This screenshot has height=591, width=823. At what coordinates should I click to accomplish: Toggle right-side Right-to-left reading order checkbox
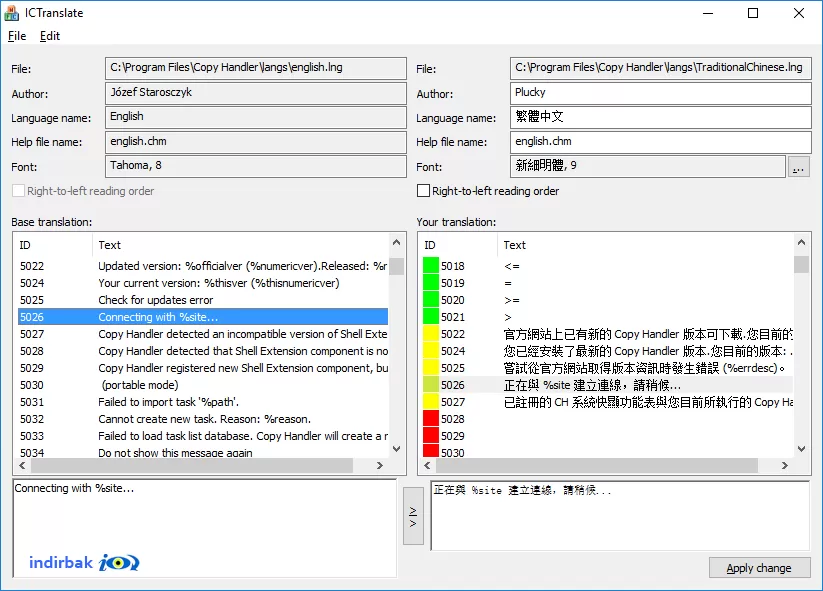click(423, 191)
